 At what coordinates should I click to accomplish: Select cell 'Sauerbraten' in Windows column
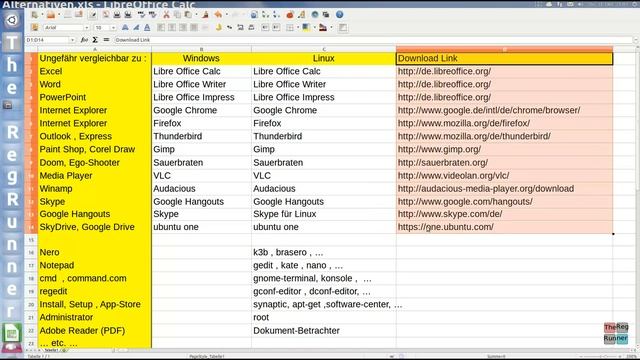[x=201, y=162]
